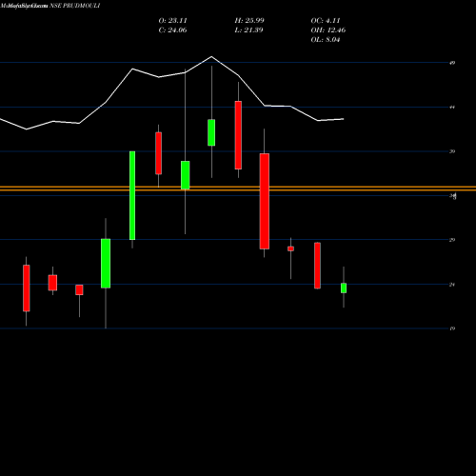Click the first red candle on the left

[x=27, y=288]
